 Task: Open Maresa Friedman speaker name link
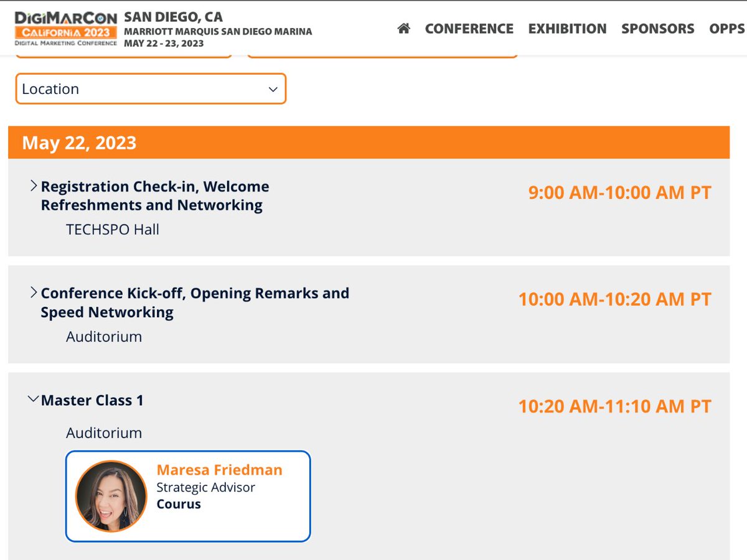(x=219, y=470)
